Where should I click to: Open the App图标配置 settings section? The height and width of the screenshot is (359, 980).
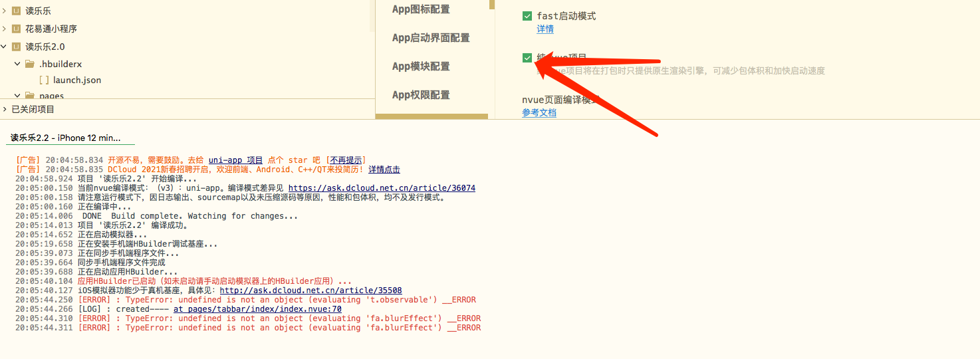point(421,9)
